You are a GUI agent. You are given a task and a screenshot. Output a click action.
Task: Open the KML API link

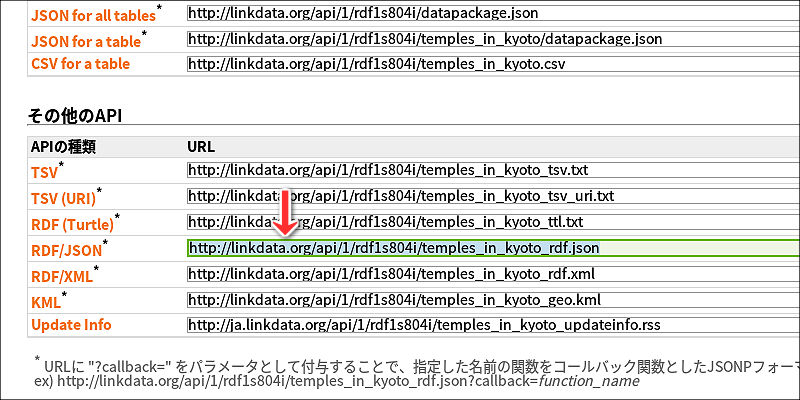pyautogui.click(x=46, y=302)
